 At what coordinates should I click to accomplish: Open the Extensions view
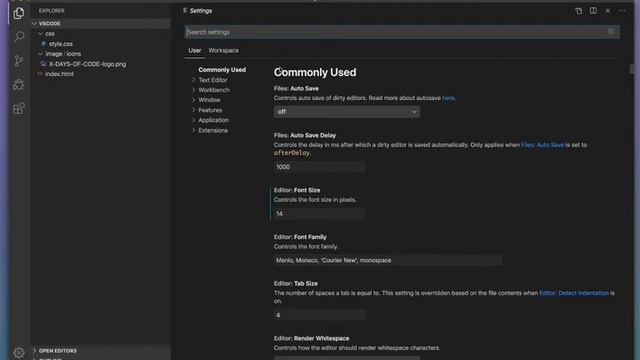tap(19, 108)
